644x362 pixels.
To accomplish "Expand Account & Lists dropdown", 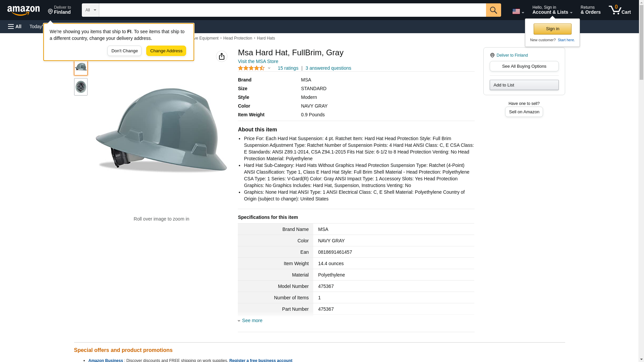I will (552, 10).
